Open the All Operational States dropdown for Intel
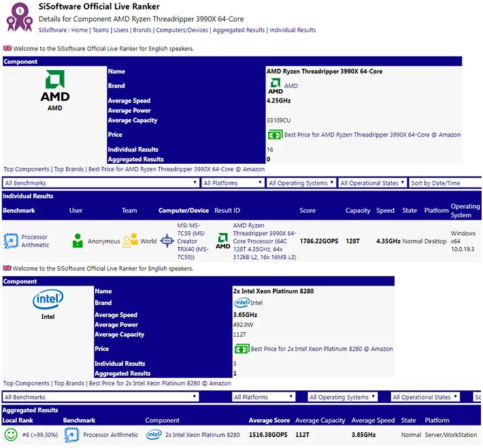The image size is (483, 448). [x=425, y=397]
